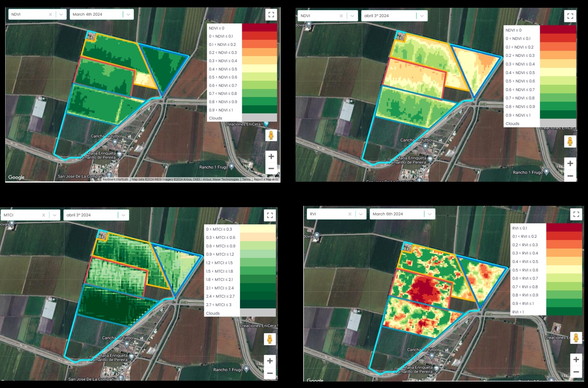Zoom in on the top-right NDVI map
The height and width of the screenshot is (388, 588).
[x=570, y=164]
